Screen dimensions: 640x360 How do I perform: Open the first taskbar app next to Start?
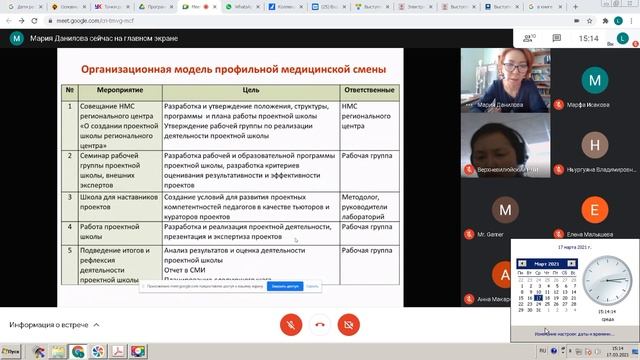pyautogui.click(x=38, y=351)
